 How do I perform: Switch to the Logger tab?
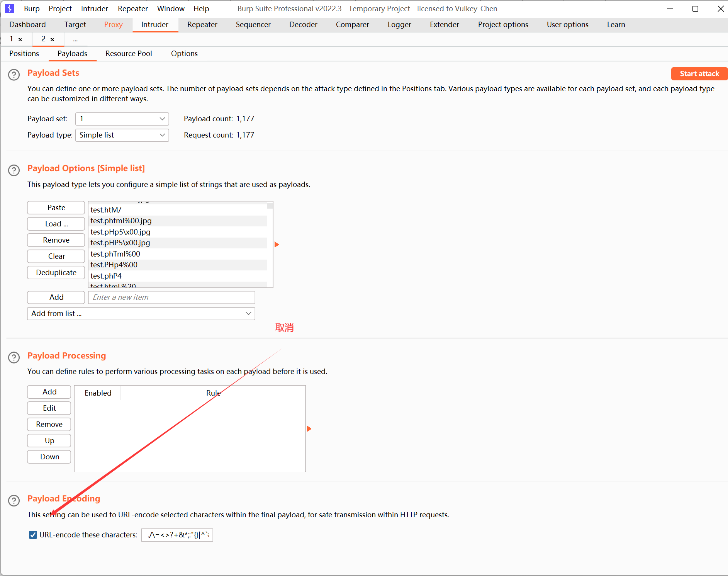[400, 24]
